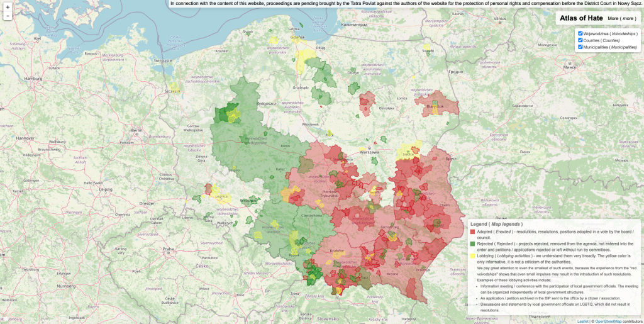
Task: Disable the Municipalities layer checkbox
Action: click(x=580, y=47)
